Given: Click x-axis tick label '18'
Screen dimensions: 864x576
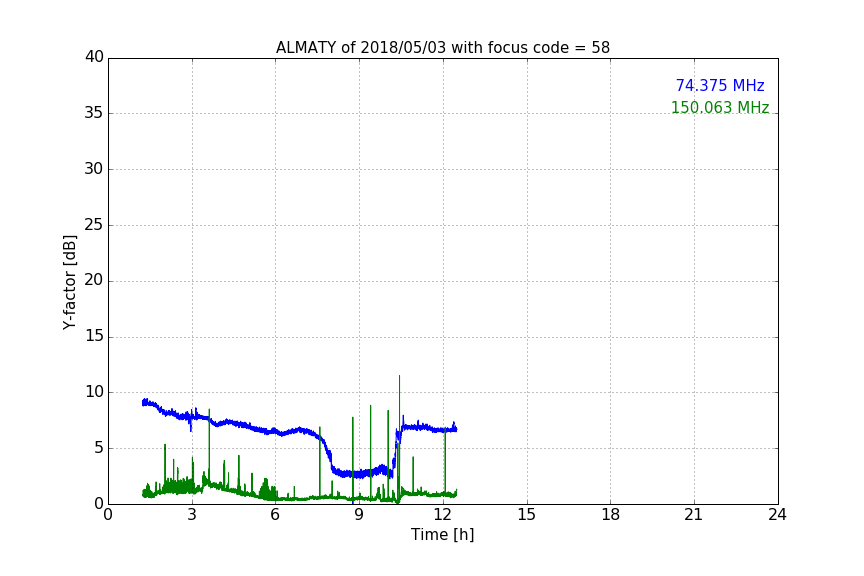Looking at the screenshot, I should coord(611,515).
